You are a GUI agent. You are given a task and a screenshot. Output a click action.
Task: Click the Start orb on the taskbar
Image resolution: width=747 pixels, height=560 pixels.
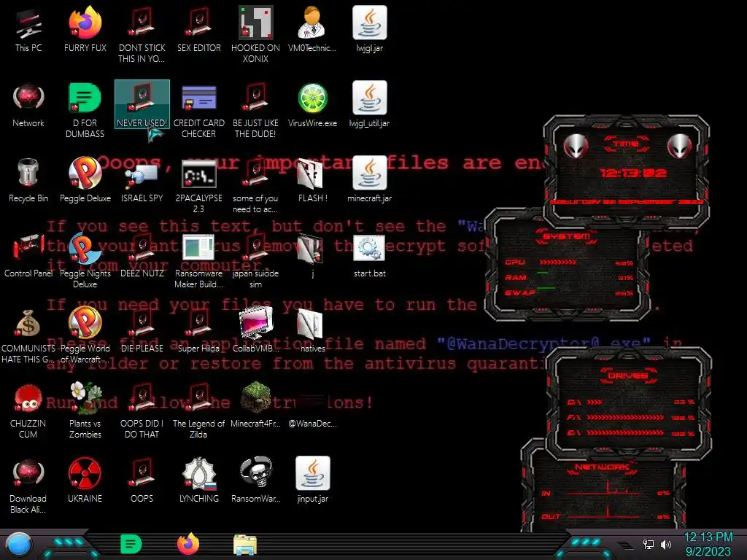(x=19, y=545)
